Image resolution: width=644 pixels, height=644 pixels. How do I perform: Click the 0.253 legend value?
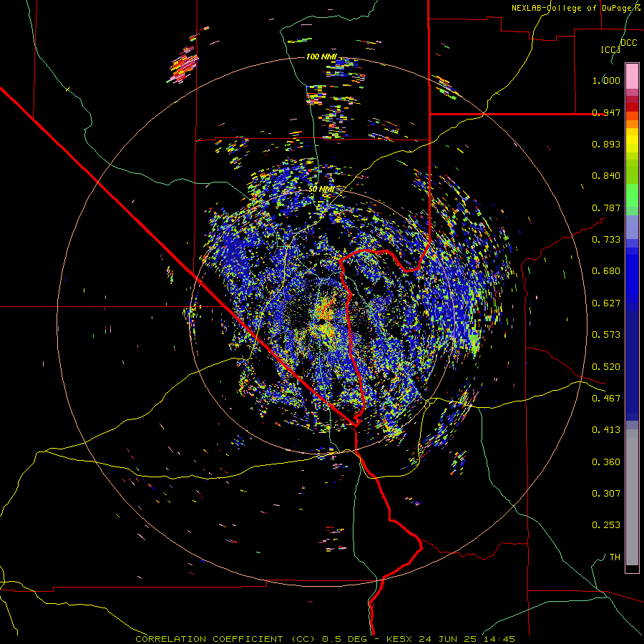click(606, 525)
